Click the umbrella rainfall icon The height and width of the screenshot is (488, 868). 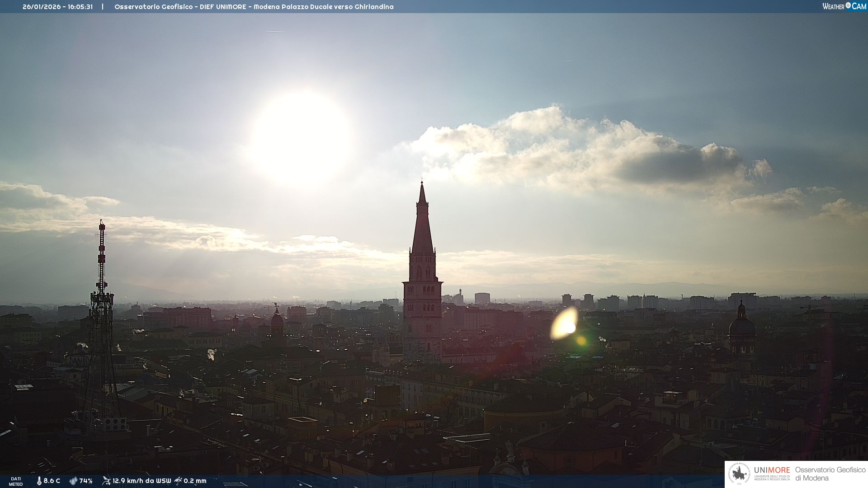(178, 481)
